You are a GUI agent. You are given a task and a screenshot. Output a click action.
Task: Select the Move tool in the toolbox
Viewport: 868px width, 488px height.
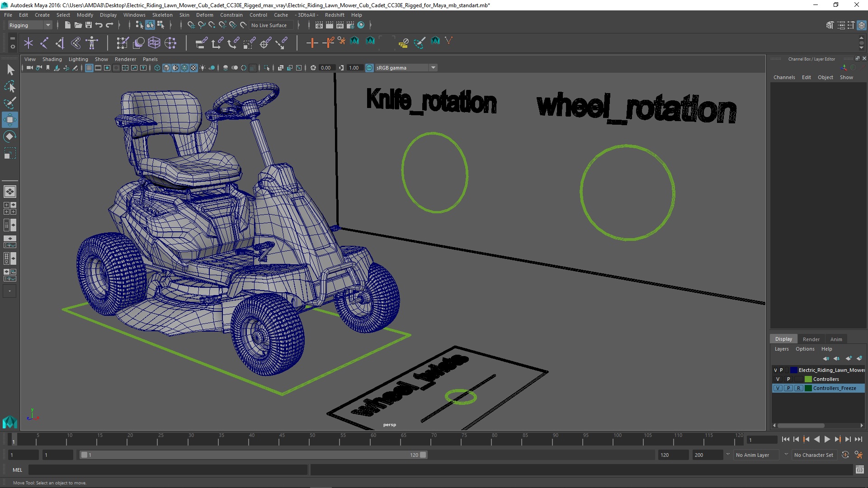click(10, 120)
